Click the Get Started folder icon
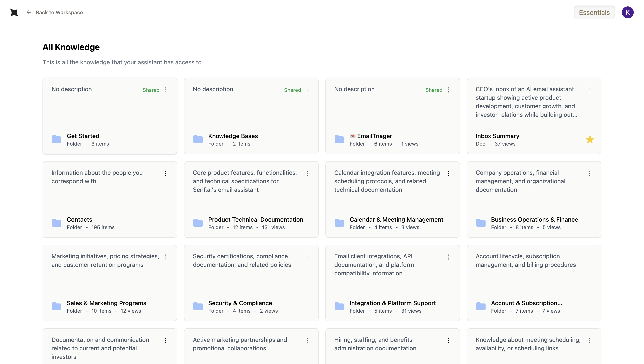 56,139
